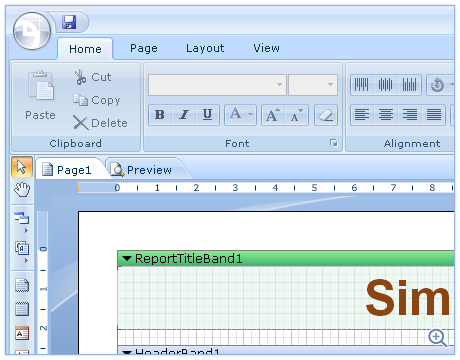Pick the page-with-torn-top band icon

click(x=22, y=309)
